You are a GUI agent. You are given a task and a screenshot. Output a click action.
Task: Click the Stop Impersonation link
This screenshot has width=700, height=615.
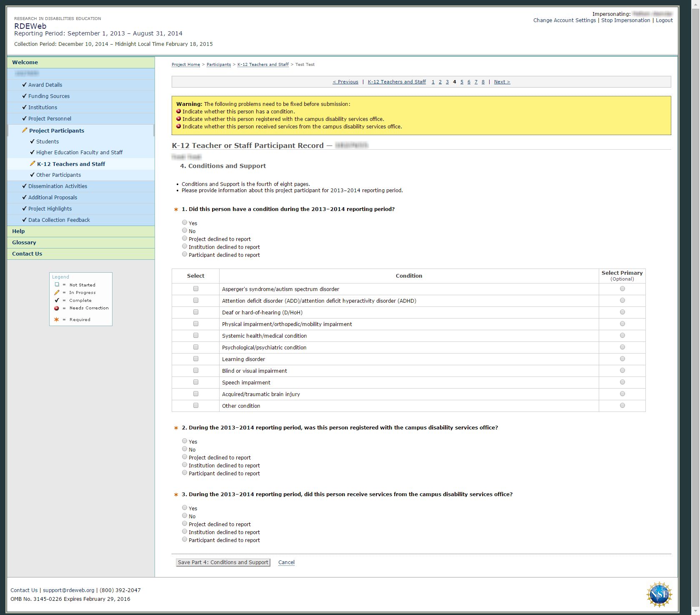[625, 20]
